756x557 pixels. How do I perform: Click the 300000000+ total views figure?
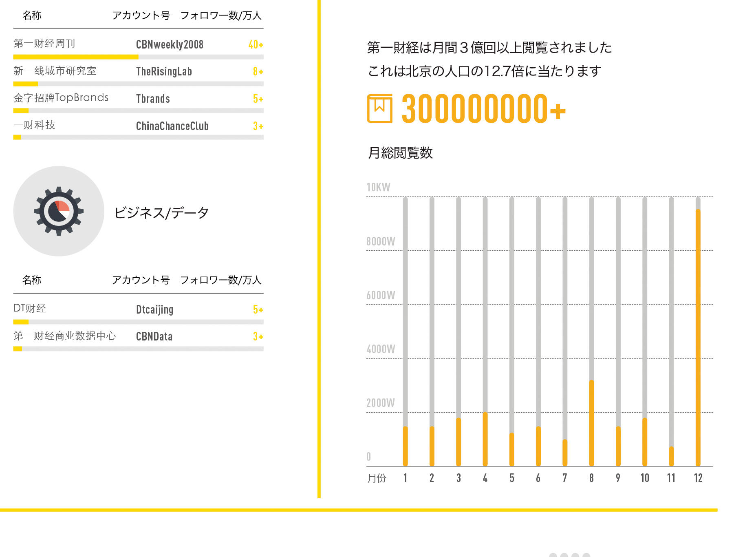click(484, 108)
